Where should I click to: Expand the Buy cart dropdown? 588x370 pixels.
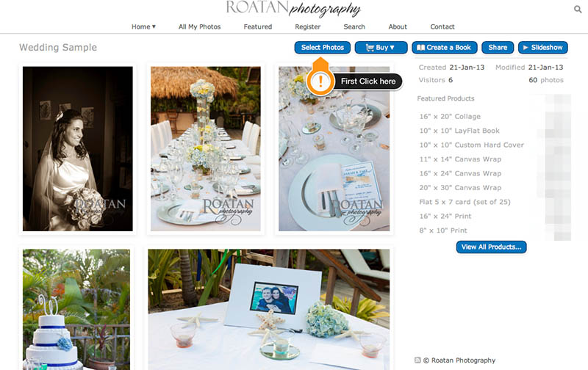point(381,48)
